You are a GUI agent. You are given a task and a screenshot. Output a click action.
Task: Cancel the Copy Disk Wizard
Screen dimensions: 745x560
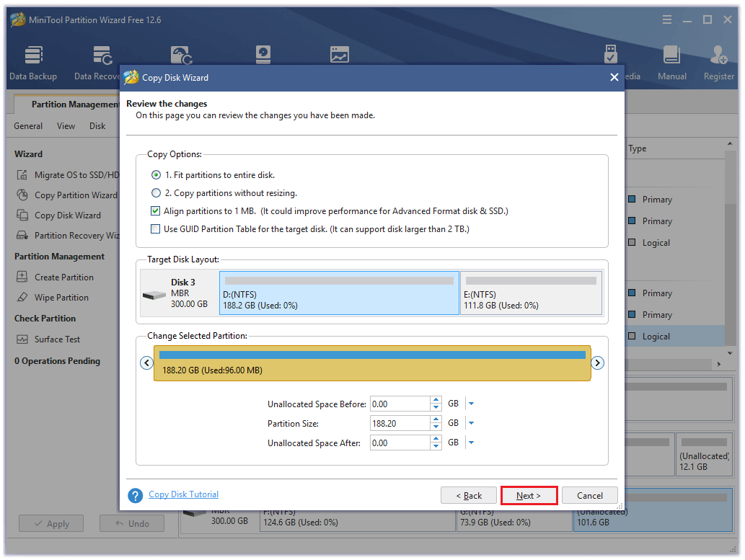pyautogui.click(x=590, y=495)
